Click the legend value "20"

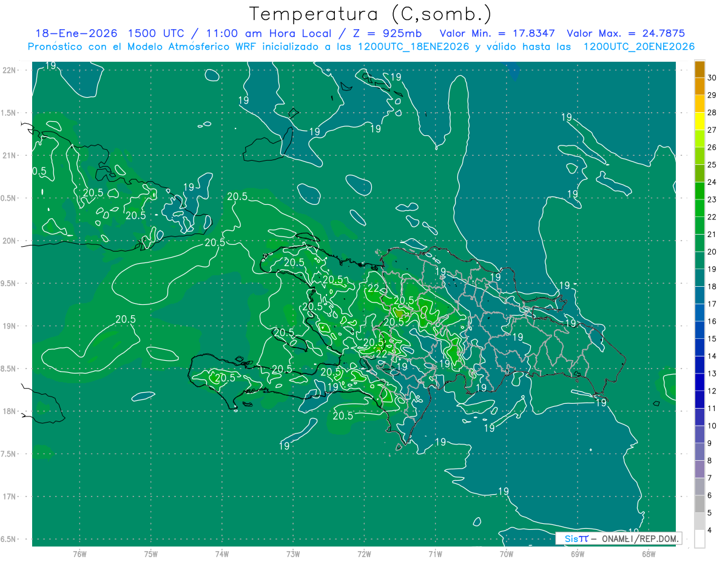[x=713, y=252]
